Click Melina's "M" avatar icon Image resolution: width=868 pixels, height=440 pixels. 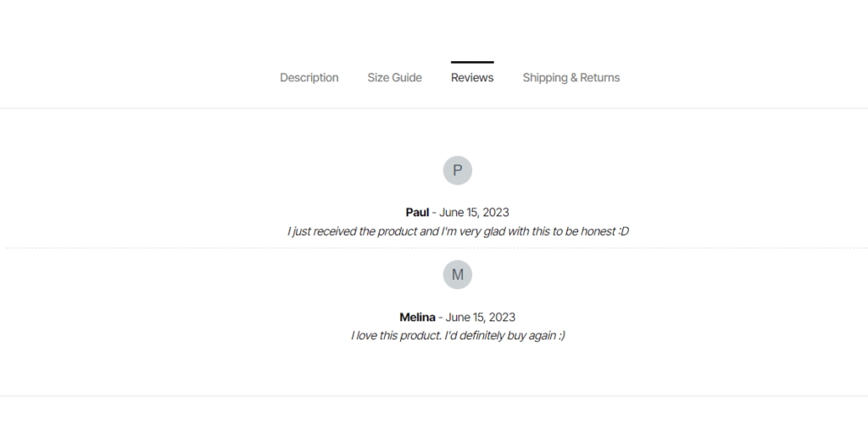tap(457, 275)
